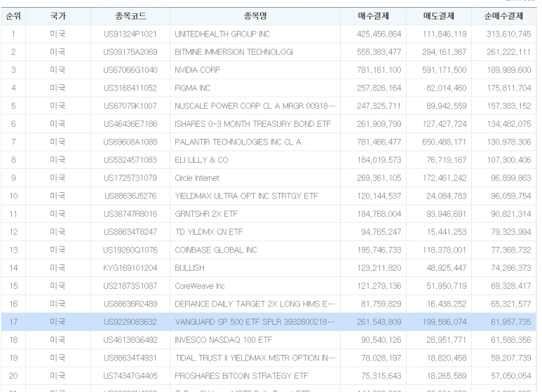Click the 매수결제 column header
Image resolution: width=542 pixels, height=392 pixels.
pos(373,16)
